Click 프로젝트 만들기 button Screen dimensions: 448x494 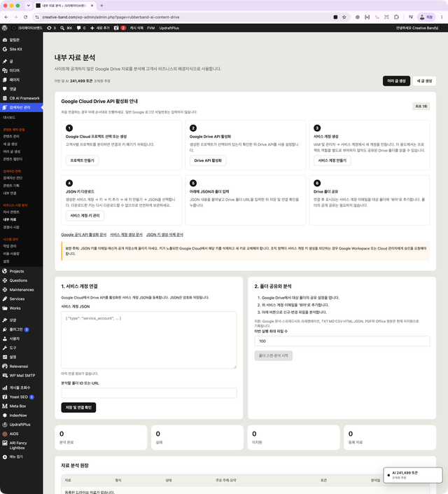pyautogui.click(x=82, y=160)
